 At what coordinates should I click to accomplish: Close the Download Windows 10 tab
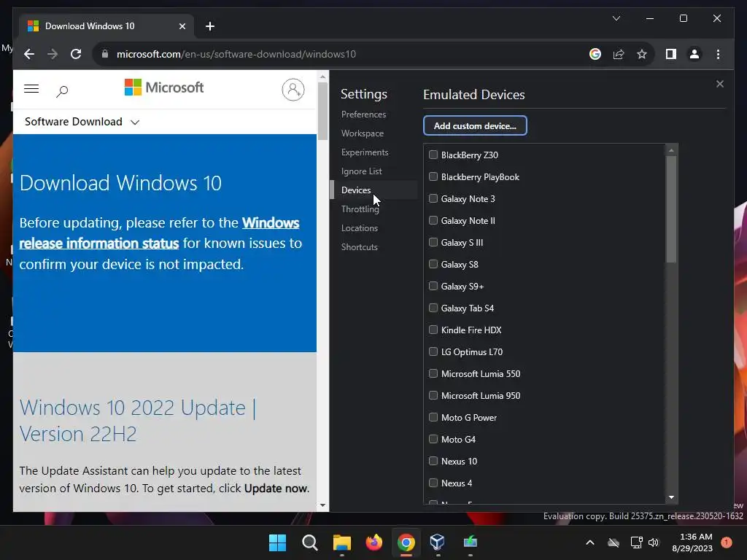pos(182,26)
